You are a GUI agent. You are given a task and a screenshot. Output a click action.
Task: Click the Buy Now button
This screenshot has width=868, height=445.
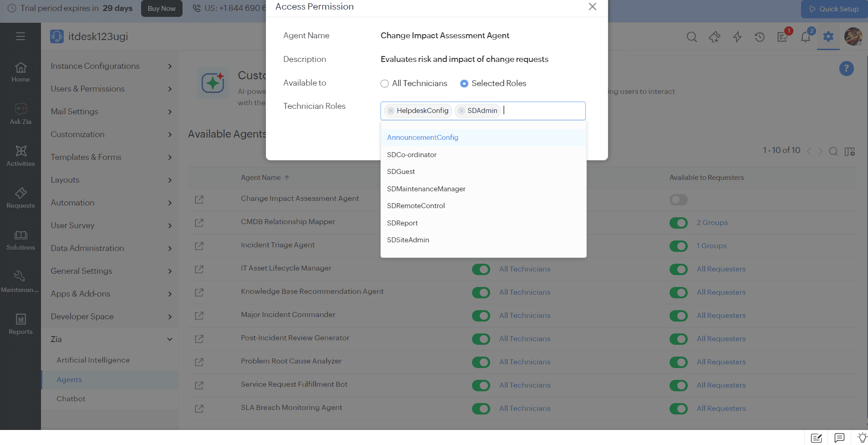pos(162,9)
